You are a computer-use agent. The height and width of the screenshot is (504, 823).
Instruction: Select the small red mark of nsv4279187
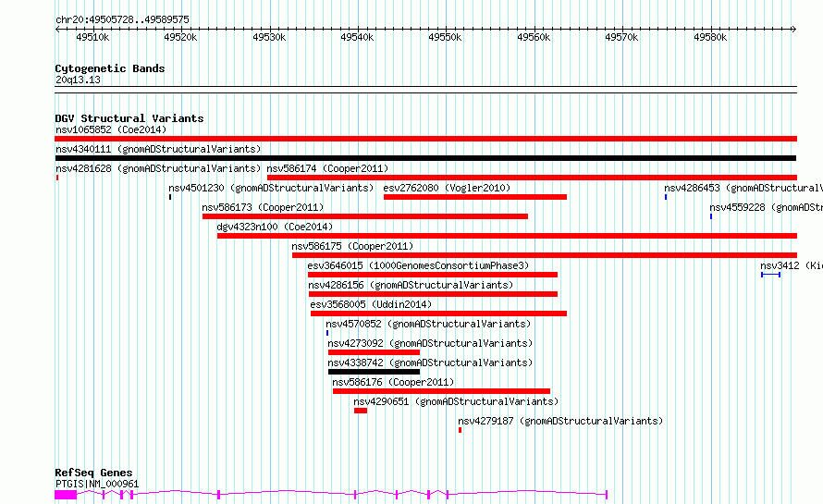(x=460, y=430)
